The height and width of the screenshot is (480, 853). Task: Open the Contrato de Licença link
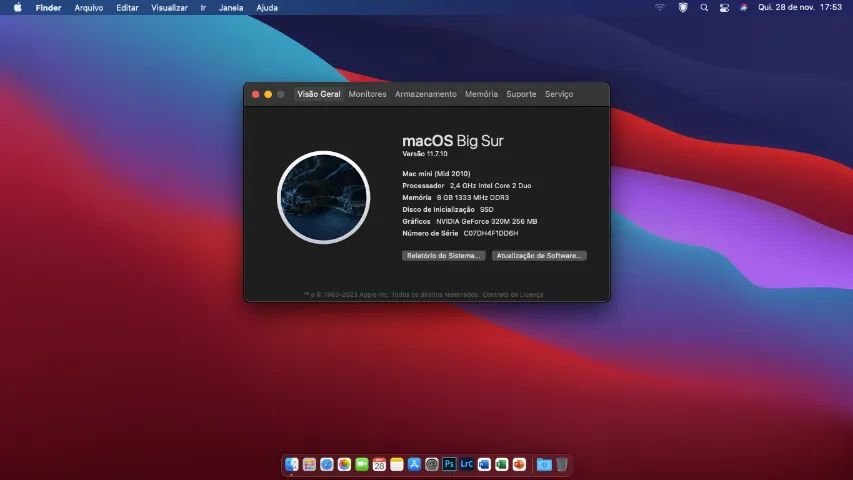coord(512,294)
